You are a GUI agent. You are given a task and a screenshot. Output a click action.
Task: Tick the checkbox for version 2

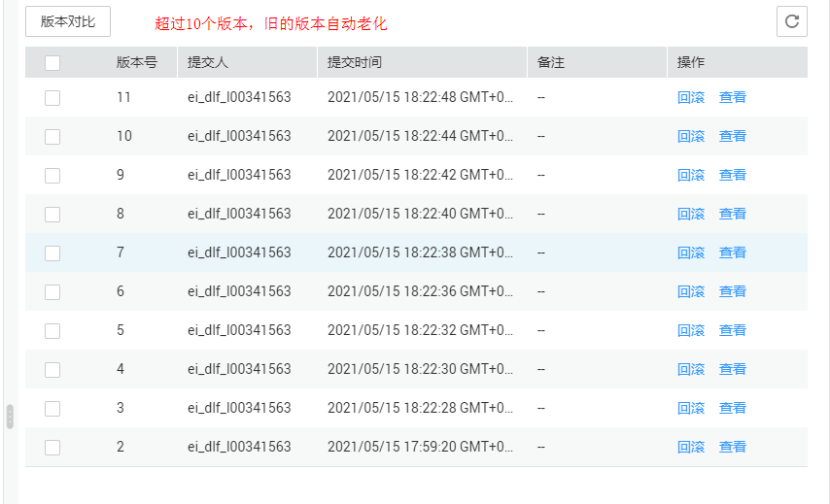52,448
